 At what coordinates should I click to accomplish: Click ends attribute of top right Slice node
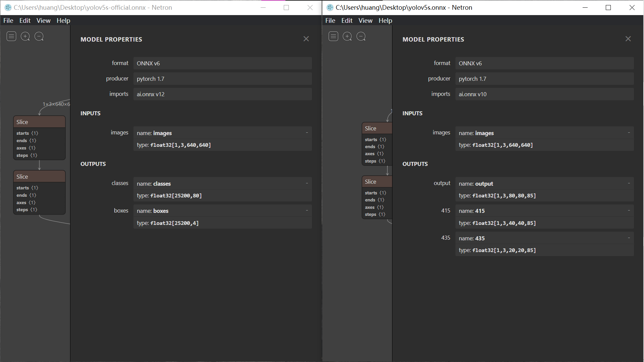[x=375, y=146]
